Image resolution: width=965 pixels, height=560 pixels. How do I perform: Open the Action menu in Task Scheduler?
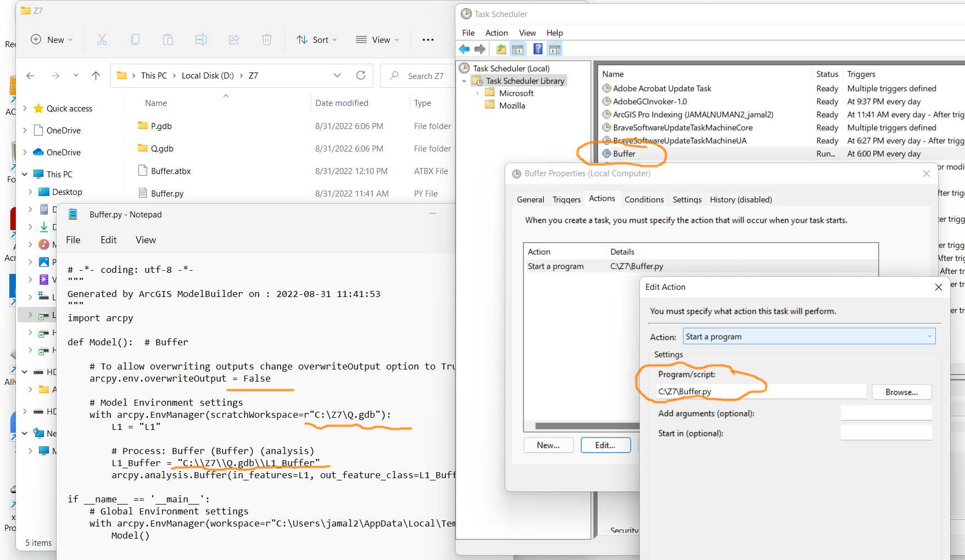pos(497,33)
